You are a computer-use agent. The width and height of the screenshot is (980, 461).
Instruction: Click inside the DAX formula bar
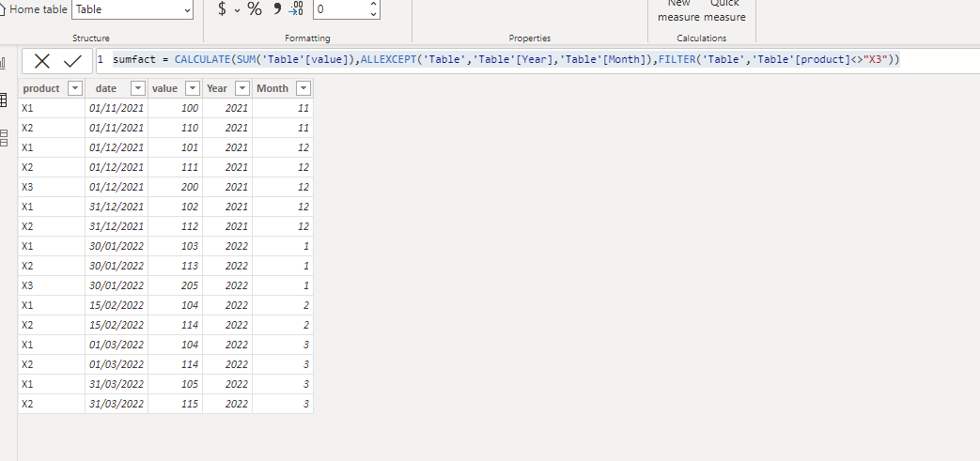click(x=537, y=60)
